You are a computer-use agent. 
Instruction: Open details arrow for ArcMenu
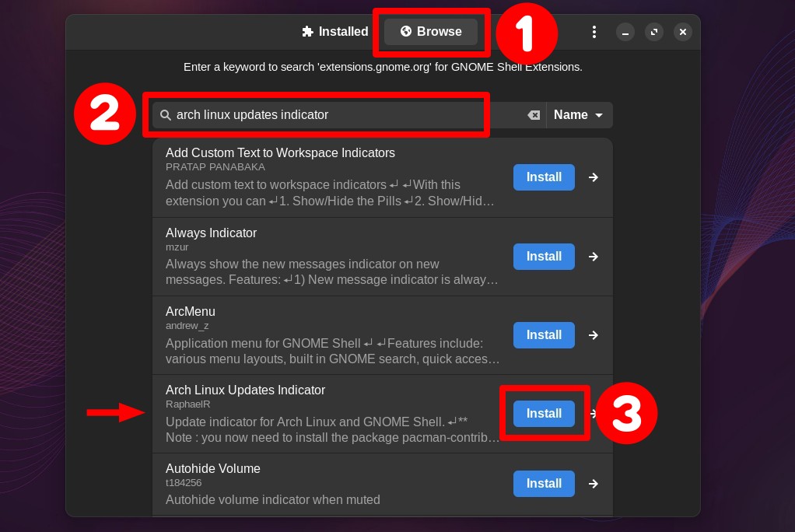(x=594, y=335)
